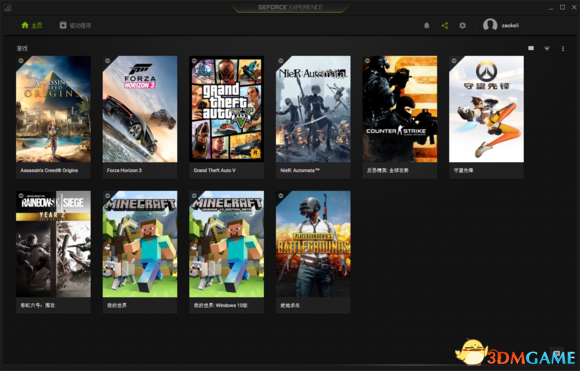Click the Rainbow Six Siege cover
Screen dimensions: 580x371
[53, 244]
